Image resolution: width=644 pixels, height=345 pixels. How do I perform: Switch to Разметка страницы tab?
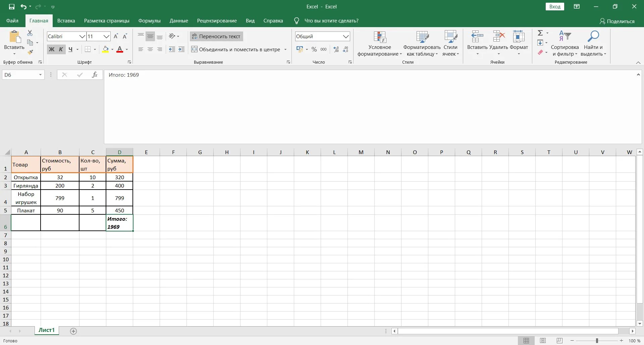pos(107,21)
